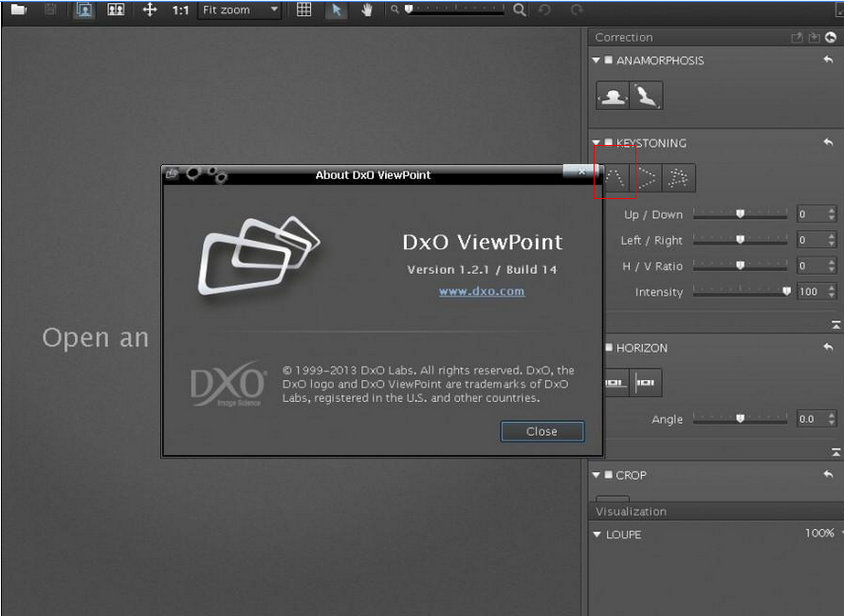Reset the CROP section

coord(829,475)
